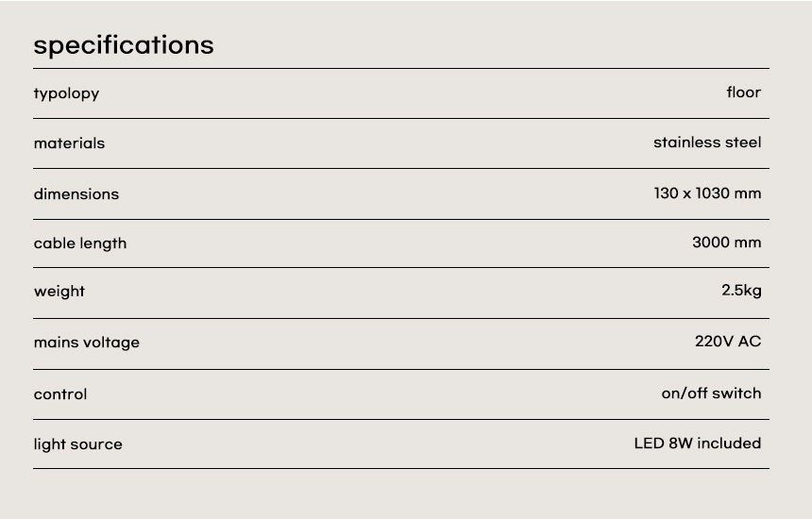Select the dimensions label
This screenshot has height=519, width=812.
pos(76,194)
